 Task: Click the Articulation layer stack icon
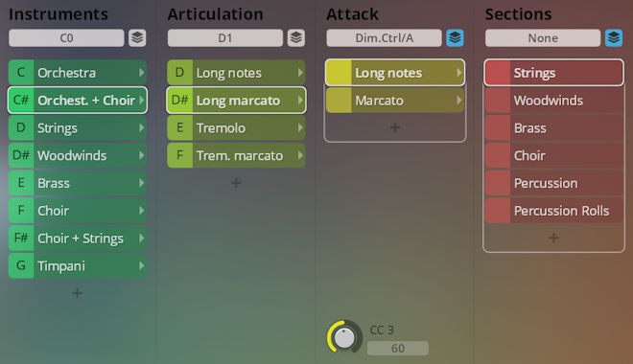pyautogui.click(x=296, y=38)
